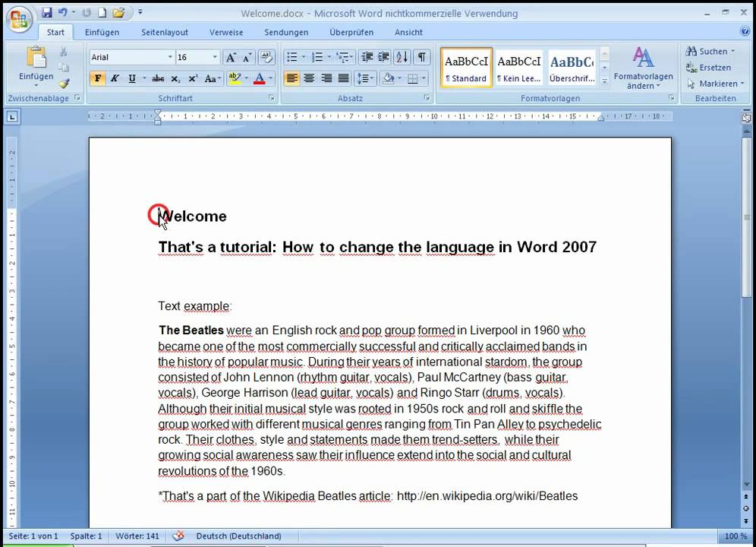The width and height of the screenshot is (756, 547).
Task: Open Schriftart dialog launcher
Action: pyautogui.click(x=272, y=98)
